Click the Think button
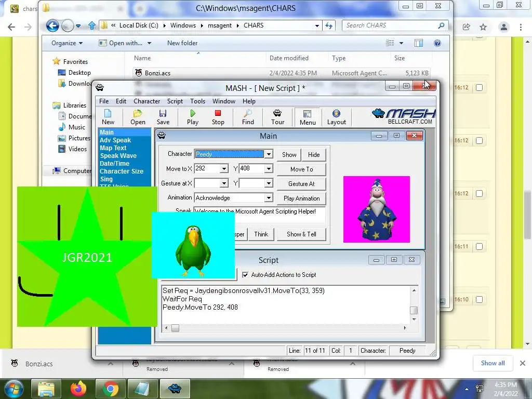Image resolution: width=532 pixels, height=399 pixels. pos(261,234)
